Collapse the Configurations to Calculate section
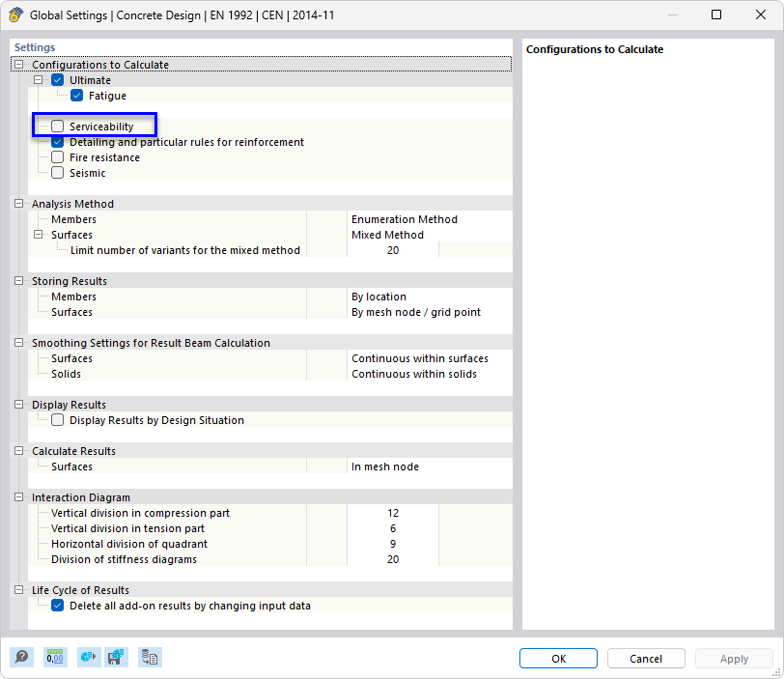 [17, 64]
